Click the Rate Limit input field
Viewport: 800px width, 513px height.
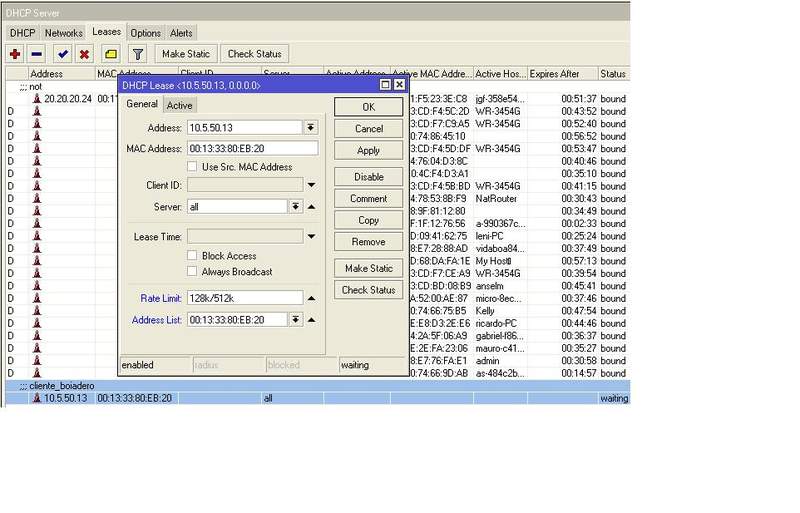(x=244, y=298)
